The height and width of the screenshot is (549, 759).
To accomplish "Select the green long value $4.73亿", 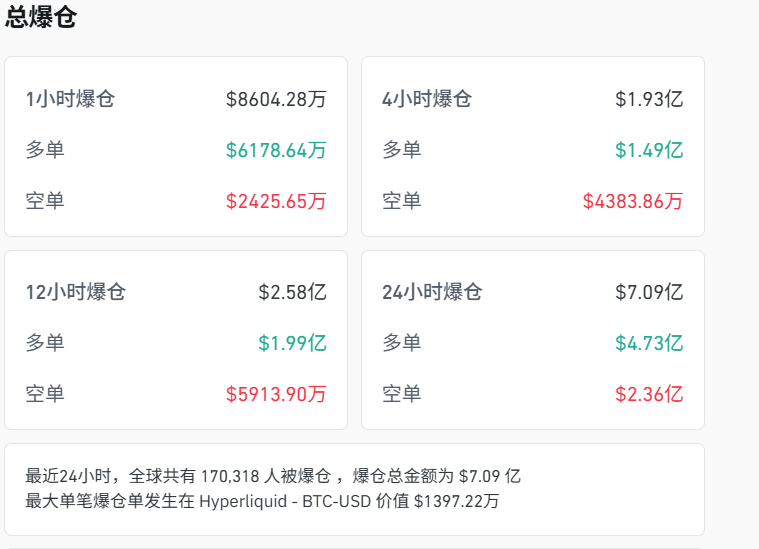I will point(649,343).
